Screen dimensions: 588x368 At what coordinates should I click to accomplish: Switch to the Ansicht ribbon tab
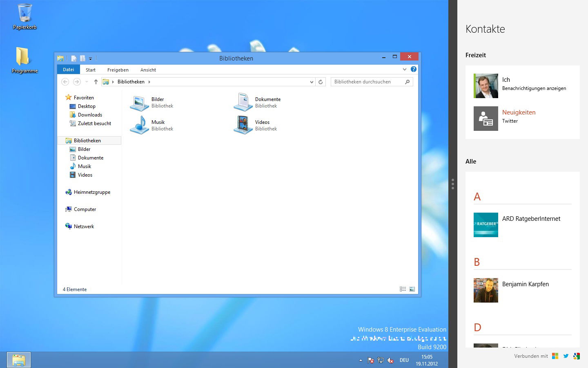tap(148, 70)
